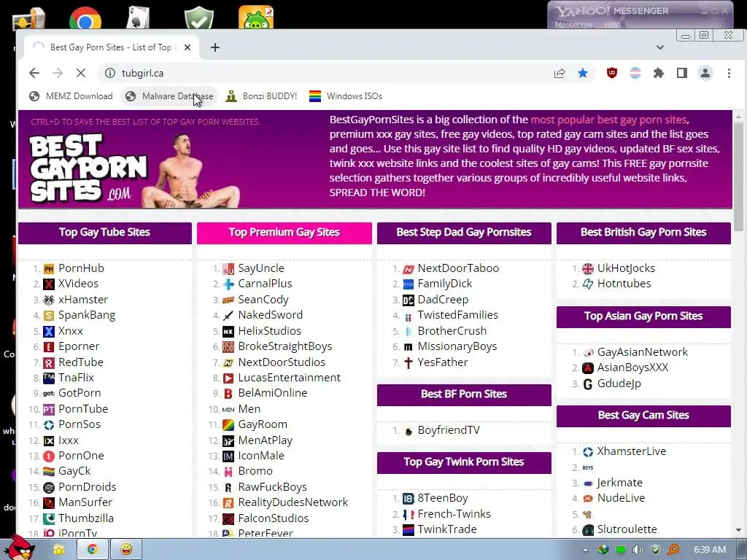Click the Top Gay Tube Sites header
Image resolution: width=747 pixels, height=560 pixels.
pos(105,233)
